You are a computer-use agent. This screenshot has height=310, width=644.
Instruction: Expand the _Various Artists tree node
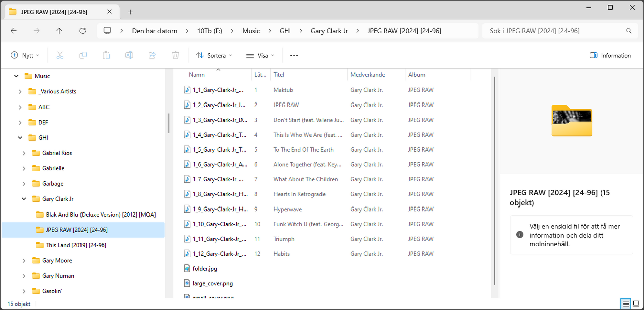[20, 91]
